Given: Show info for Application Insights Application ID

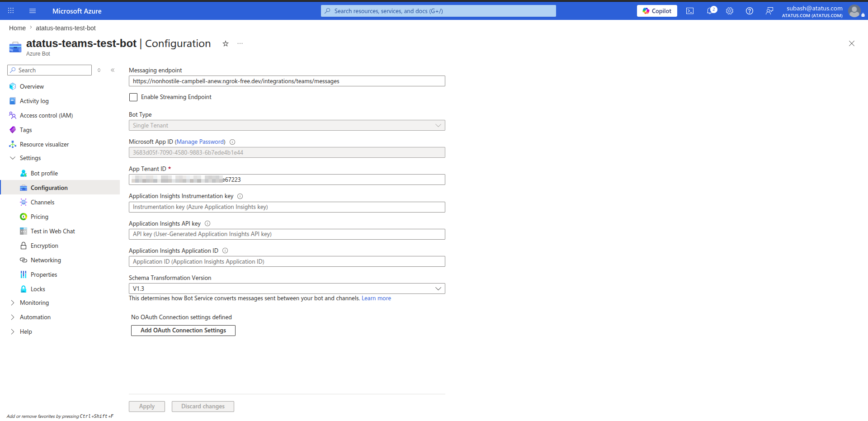Looking at the screenshot, I should (225, 251).
